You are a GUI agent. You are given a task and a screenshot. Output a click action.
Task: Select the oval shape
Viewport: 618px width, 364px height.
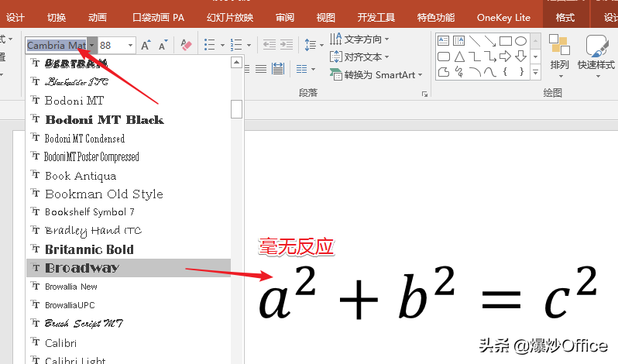pyautogui.click(x=520, y=41)
